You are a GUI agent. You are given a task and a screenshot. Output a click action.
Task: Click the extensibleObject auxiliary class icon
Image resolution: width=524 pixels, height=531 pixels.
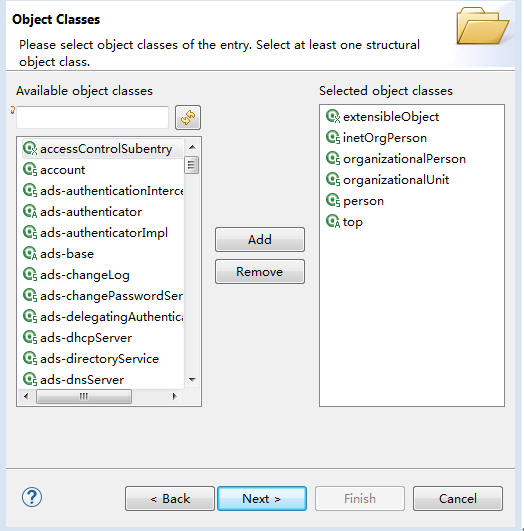pos(333,116)
